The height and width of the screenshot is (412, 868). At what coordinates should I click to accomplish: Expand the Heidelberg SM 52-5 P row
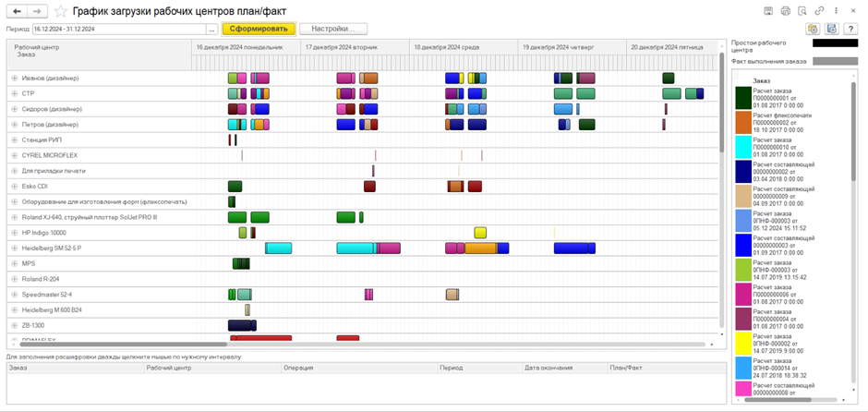14,248
